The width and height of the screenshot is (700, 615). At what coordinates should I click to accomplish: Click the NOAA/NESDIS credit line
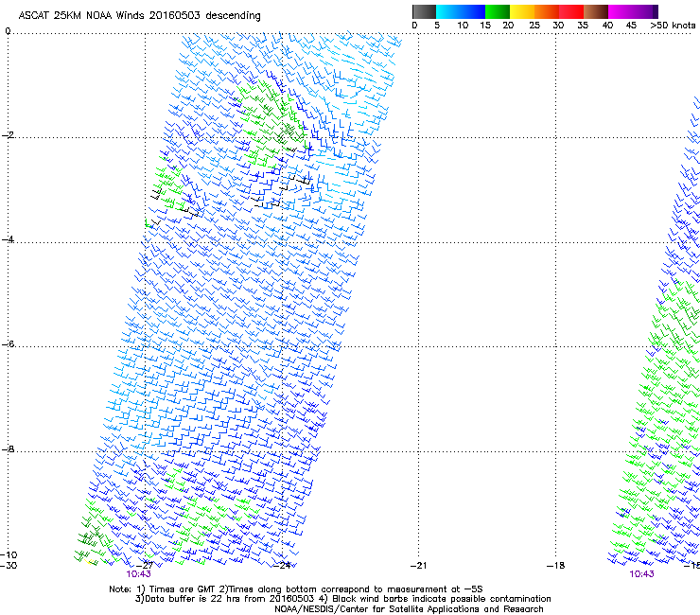(409, 609)
